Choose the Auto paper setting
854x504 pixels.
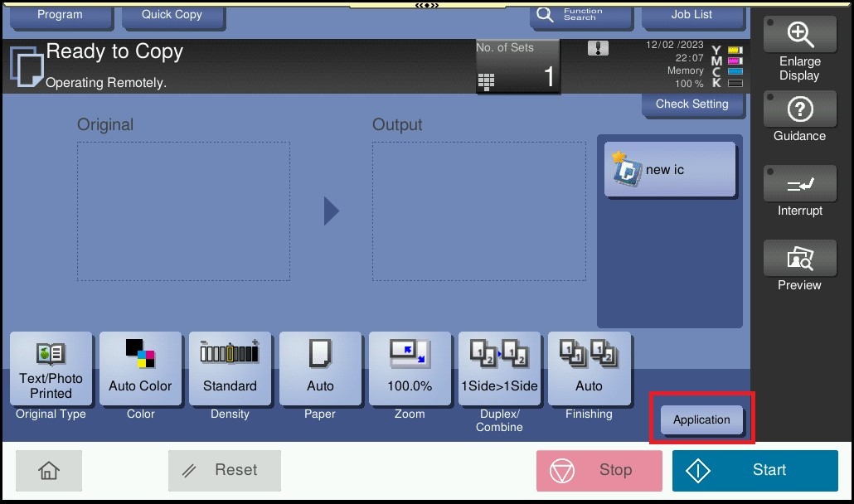coord(320,369)
